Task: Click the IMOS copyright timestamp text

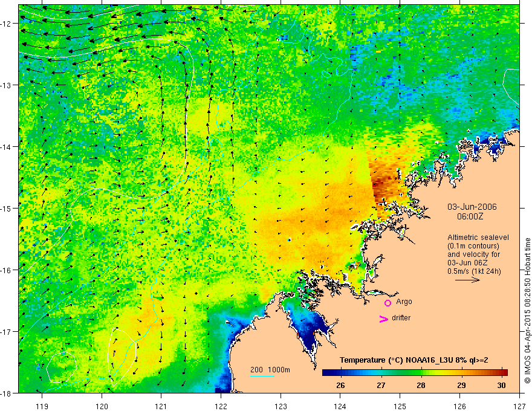Action: 527,310
